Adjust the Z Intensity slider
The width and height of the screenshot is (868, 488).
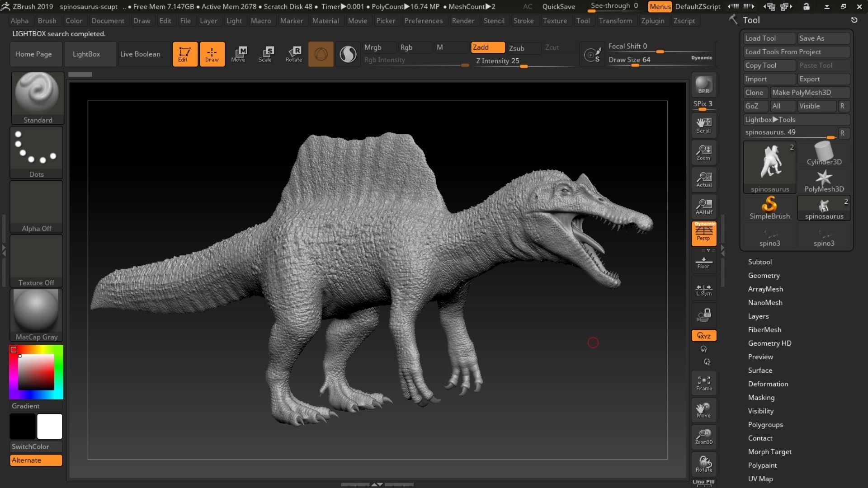tap(524, 61)
